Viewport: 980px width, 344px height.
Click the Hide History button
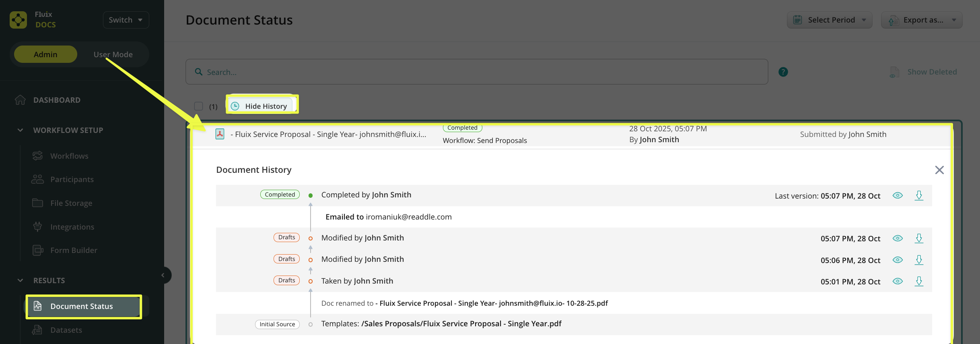[x=261, y=106]
